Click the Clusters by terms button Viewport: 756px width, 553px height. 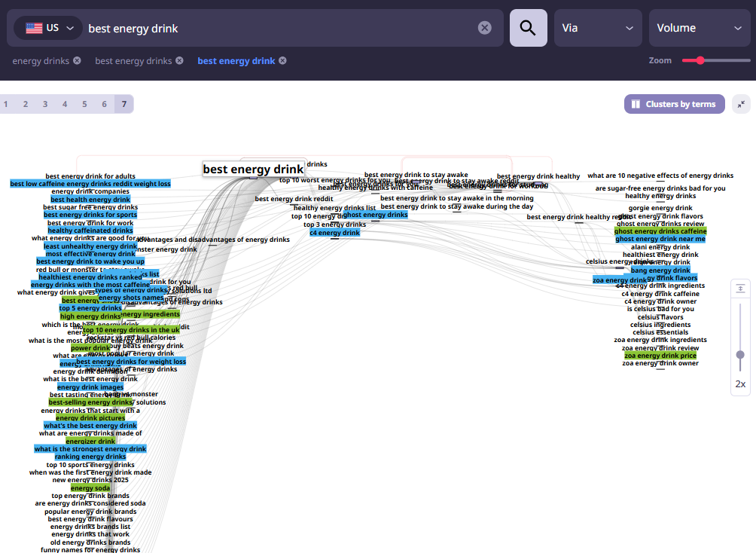coord(674,104)
